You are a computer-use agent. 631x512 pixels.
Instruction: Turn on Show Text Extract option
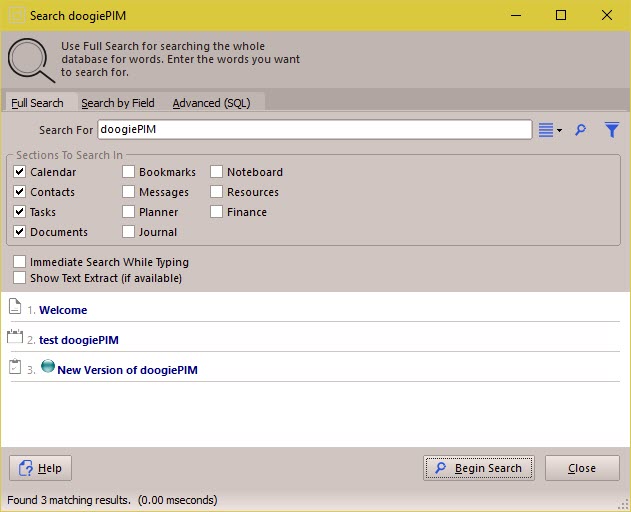click(19, 278)
